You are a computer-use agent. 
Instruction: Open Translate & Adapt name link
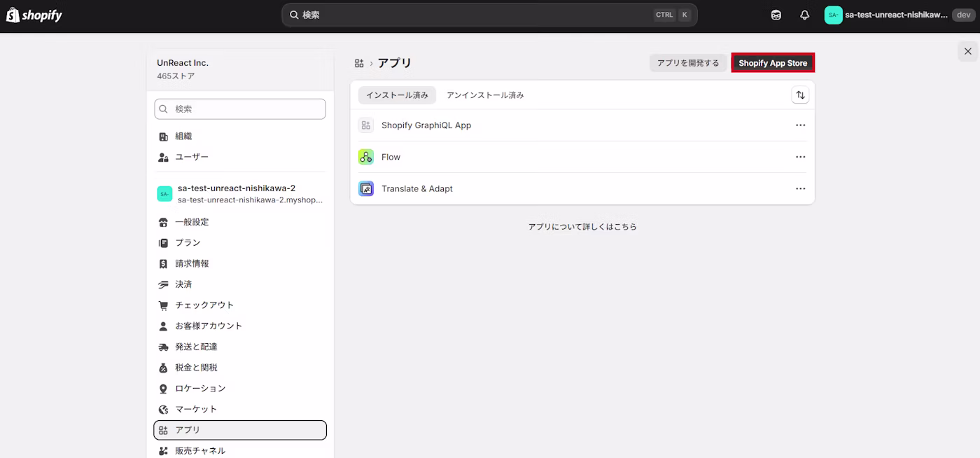pos(417,188)
